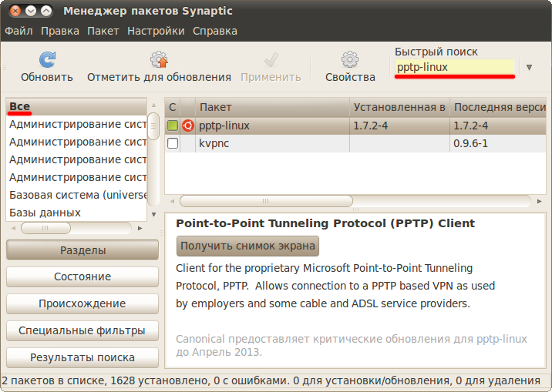This screenshot has width=552, height=392.
Task: Click pptp-linux installed version 1.7.2-4 cell
Action: point(399,126)
